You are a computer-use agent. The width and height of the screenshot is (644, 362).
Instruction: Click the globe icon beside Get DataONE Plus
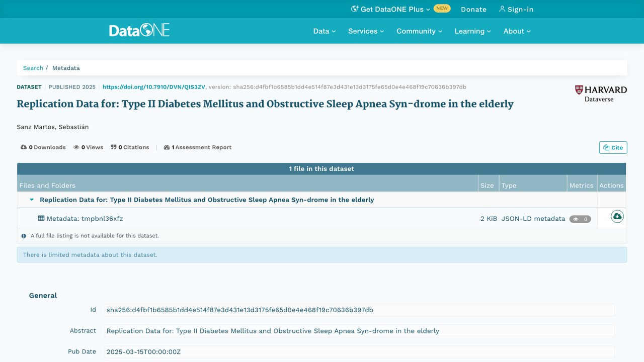tap(355, 9)
